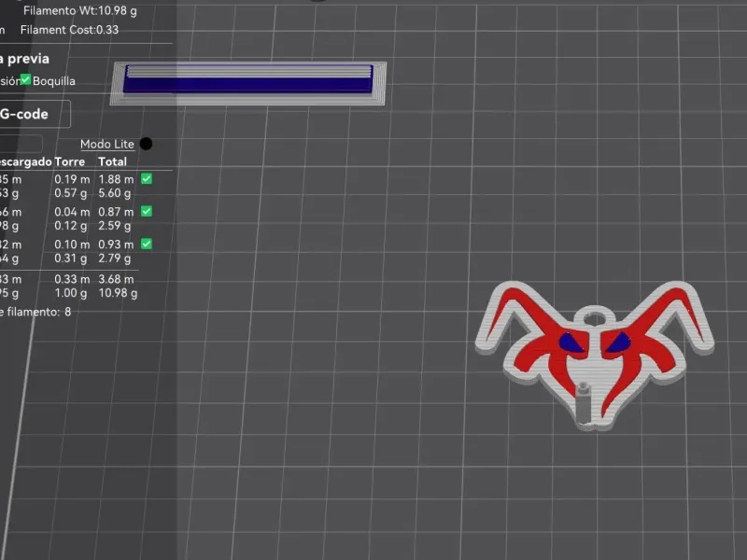Select the 0.12 g tower weight value

[x=71, y=226]
